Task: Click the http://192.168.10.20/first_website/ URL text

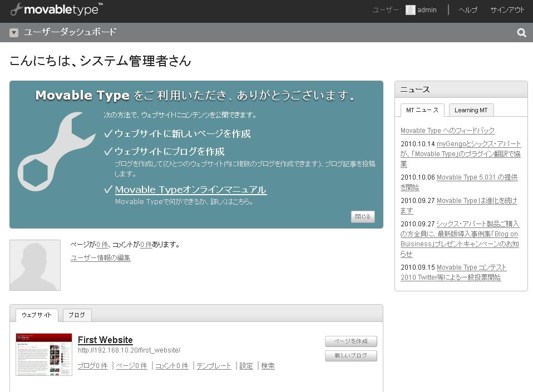Action: [129, 350]
